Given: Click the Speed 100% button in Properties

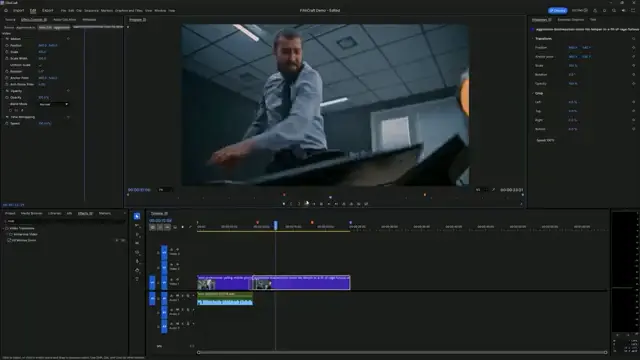Looking at the screenshot, I should coord(545,140).
